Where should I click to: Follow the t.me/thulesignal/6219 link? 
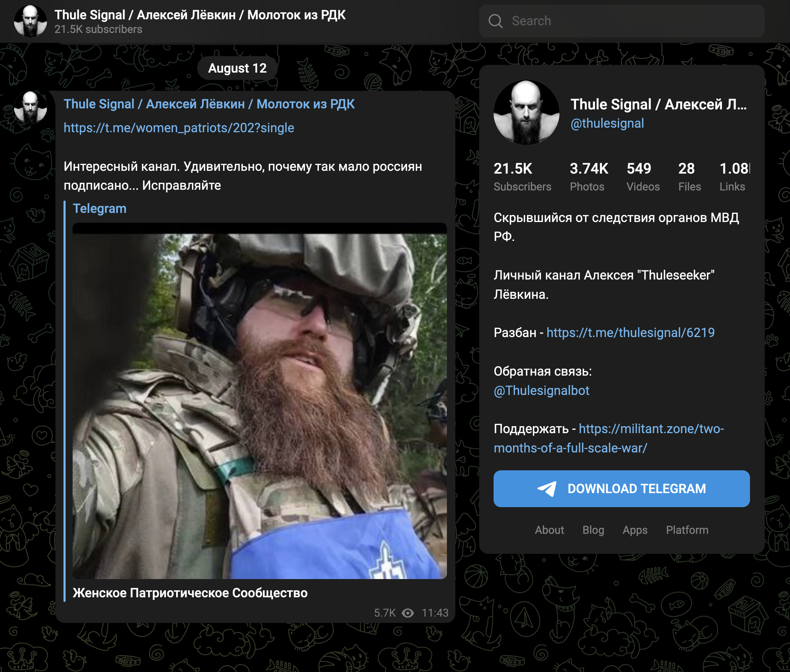(x=630, y=332)
